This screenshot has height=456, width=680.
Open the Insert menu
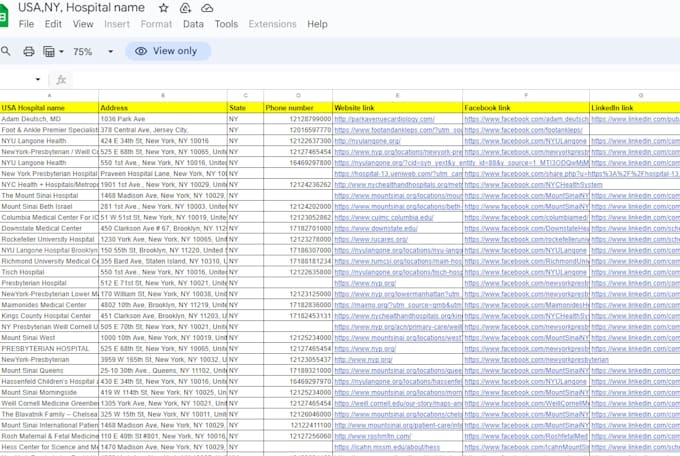[x=117, y=24]
